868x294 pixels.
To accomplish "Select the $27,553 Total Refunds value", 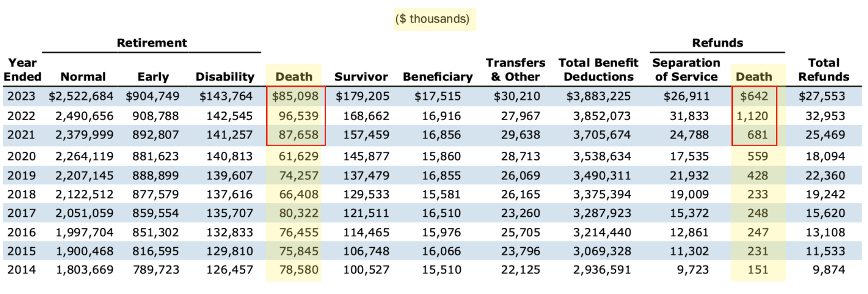I will [x=822, y=96].
